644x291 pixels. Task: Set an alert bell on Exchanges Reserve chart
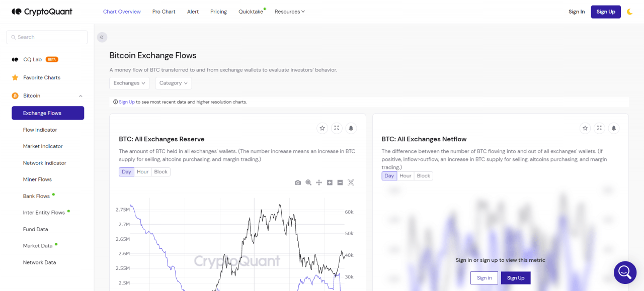[x=351, y=128]
